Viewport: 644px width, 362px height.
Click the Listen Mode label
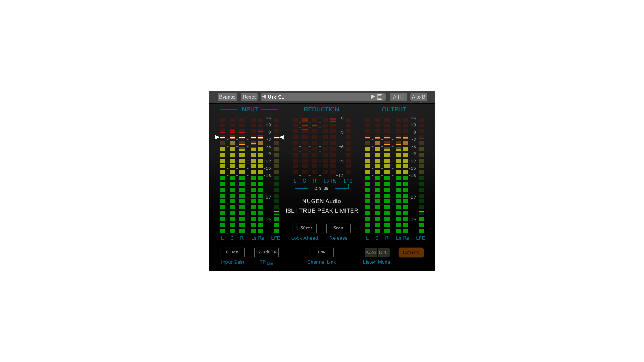click(x=376, y=262)
